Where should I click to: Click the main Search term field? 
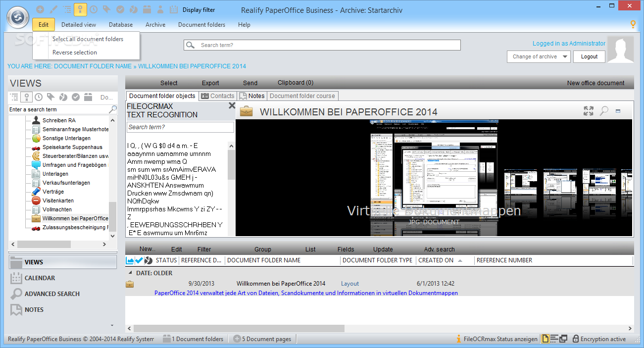[322, 45]
